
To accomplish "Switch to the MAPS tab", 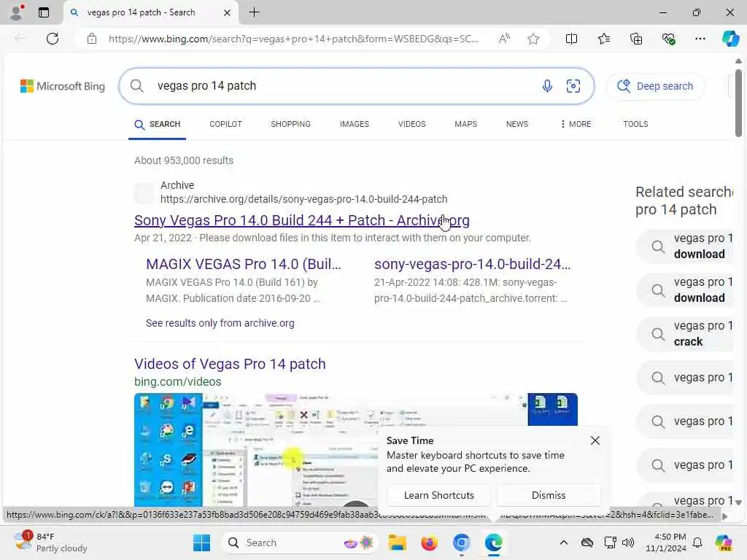I will (465, 124).
